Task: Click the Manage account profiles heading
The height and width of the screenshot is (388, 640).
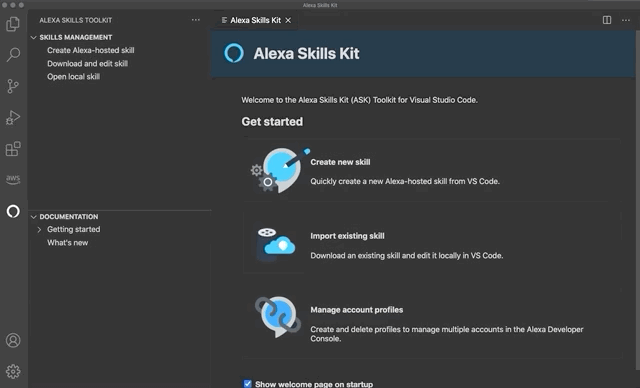Action: (x=357, y=310)
